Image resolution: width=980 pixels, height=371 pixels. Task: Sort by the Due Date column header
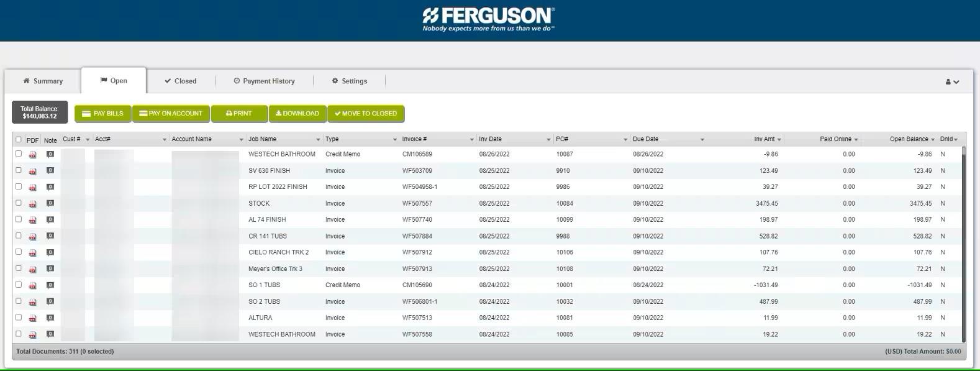point(646,139)
